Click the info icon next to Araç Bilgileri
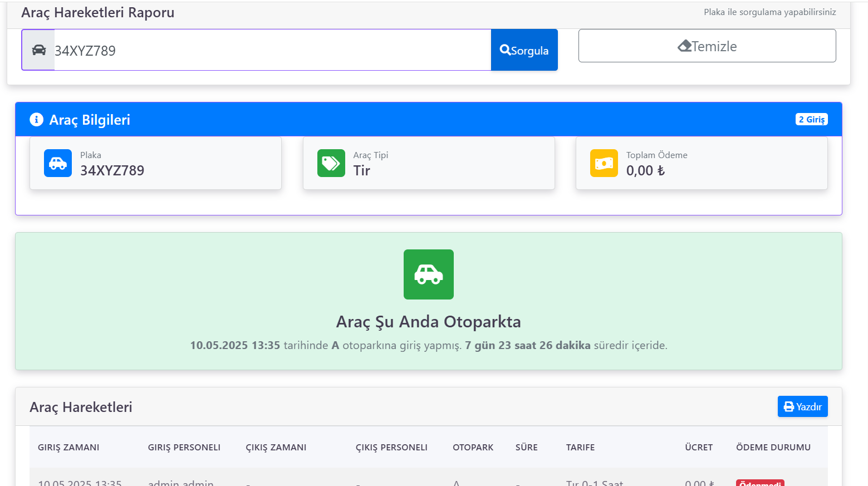Screen dimensions: 868x486 pos(36,120)
